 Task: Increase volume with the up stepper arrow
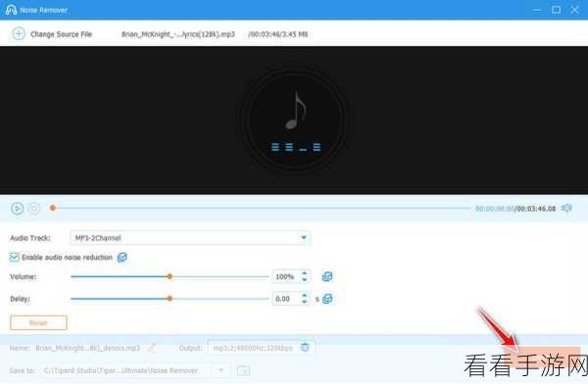click(305, 273)
